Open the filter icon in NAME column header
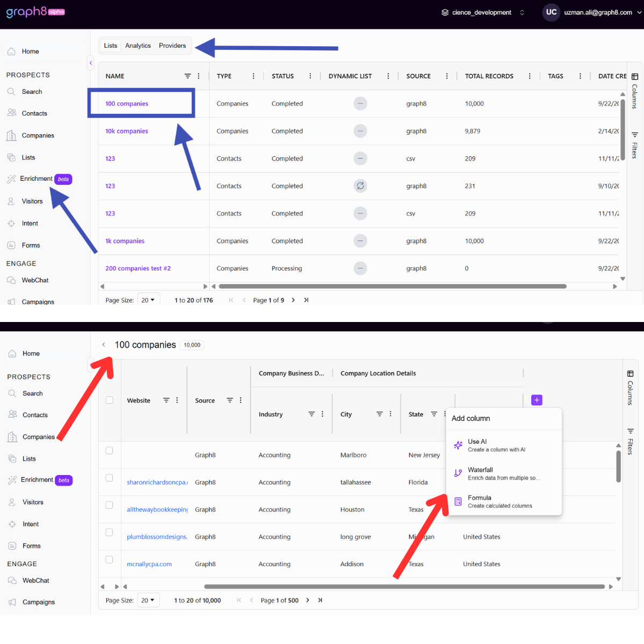The height and width of the screenshot is (644, 644). click(x=187, y=76)
